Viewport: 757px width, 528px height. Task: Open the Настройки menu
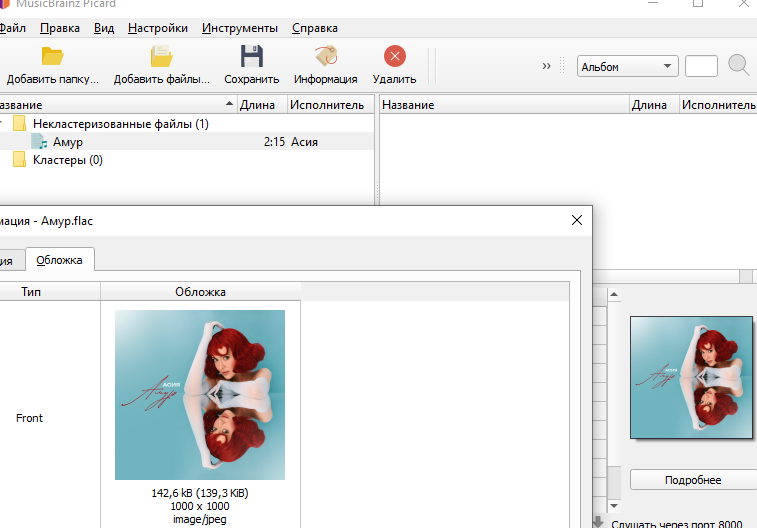tap(158, 28)
